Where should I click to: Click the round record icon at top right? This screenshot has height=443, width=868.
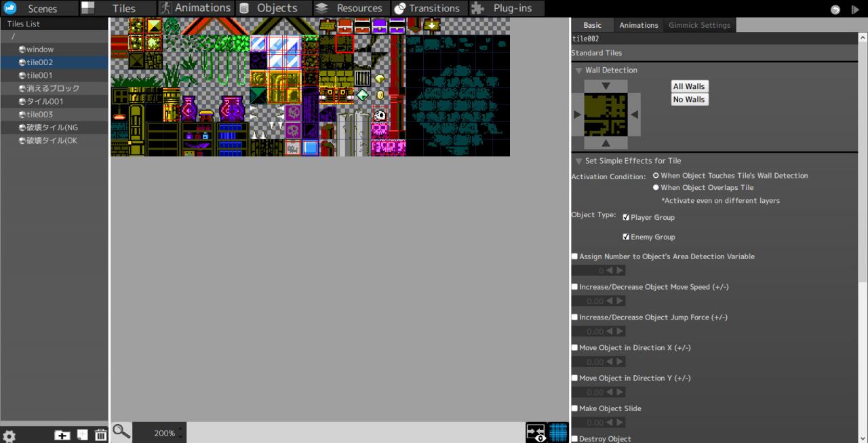point(835,9)
